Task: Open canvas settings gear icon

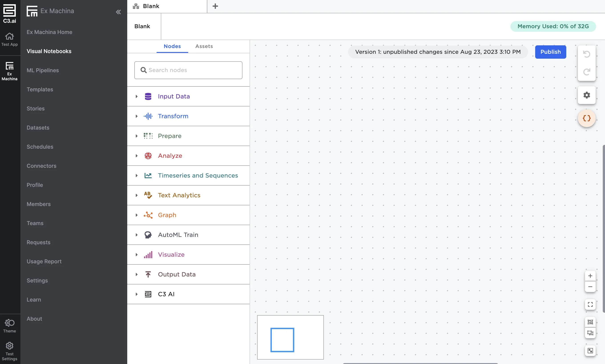Action: (586, 95)
